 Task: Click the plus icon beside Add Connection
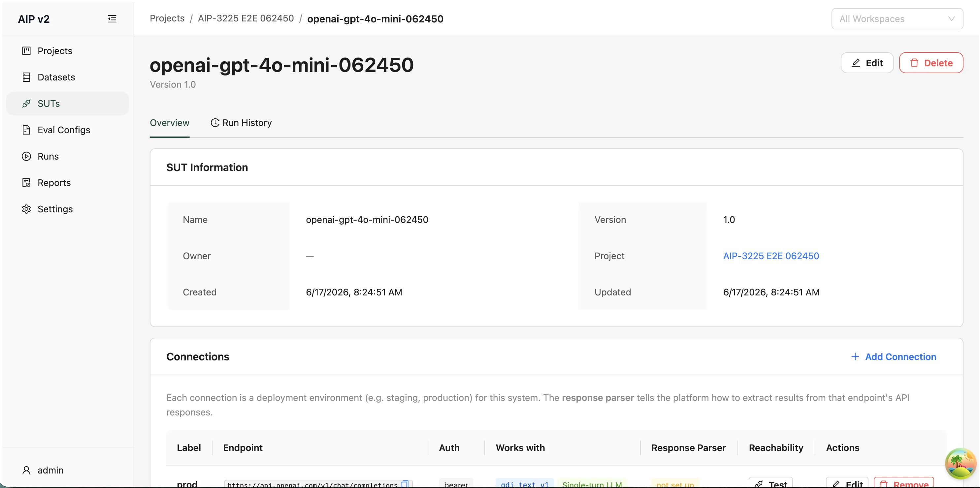point(855,356)
